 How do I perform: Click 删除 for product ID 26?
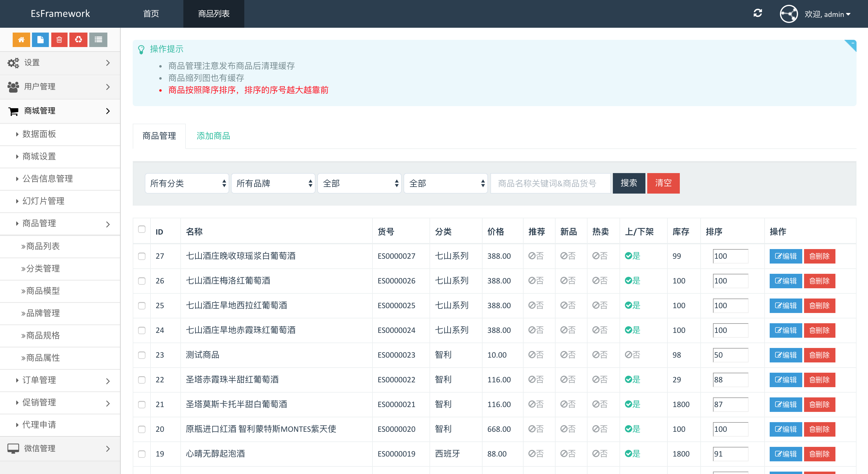tap(819, 281)
